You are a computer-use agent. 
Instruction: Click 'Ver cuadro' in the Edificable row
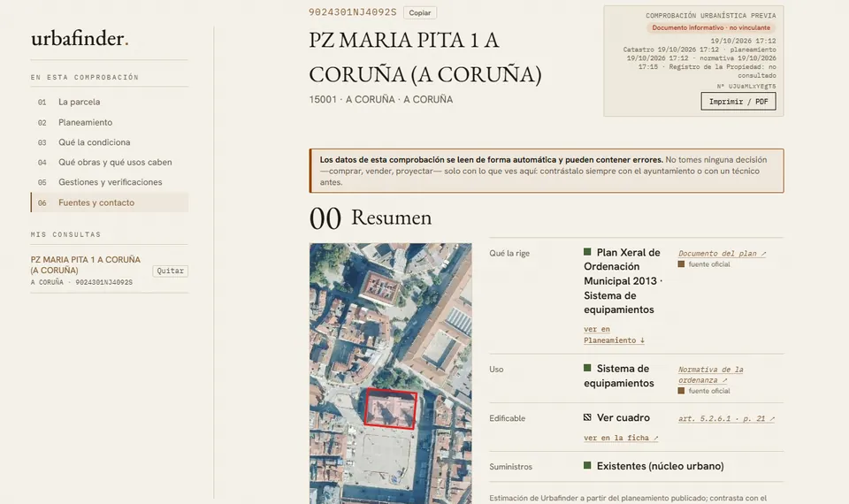[x=623, y=418]
